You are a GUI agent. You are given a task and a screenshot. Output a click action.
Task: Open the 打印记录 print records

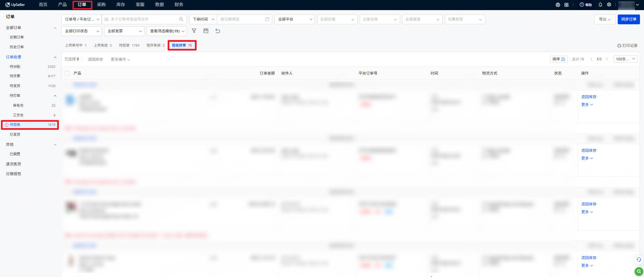click(x=627, y=45)
